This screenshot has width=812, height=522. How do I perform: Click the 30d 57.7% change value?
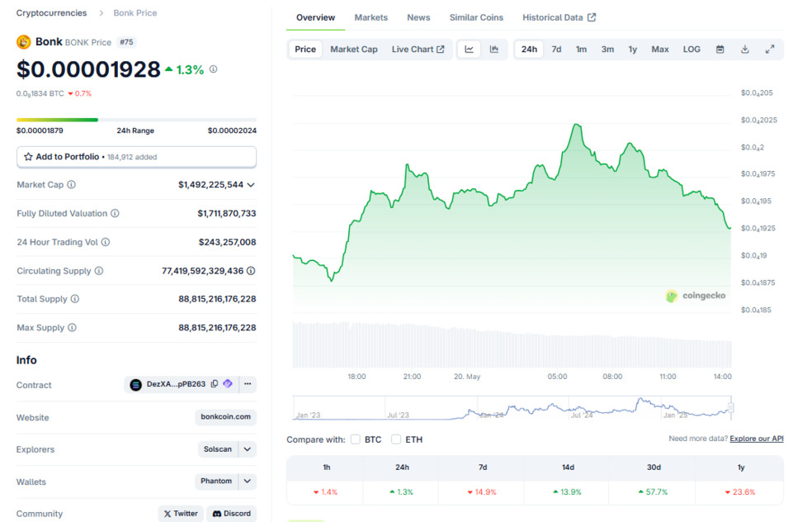click(653, 492)
